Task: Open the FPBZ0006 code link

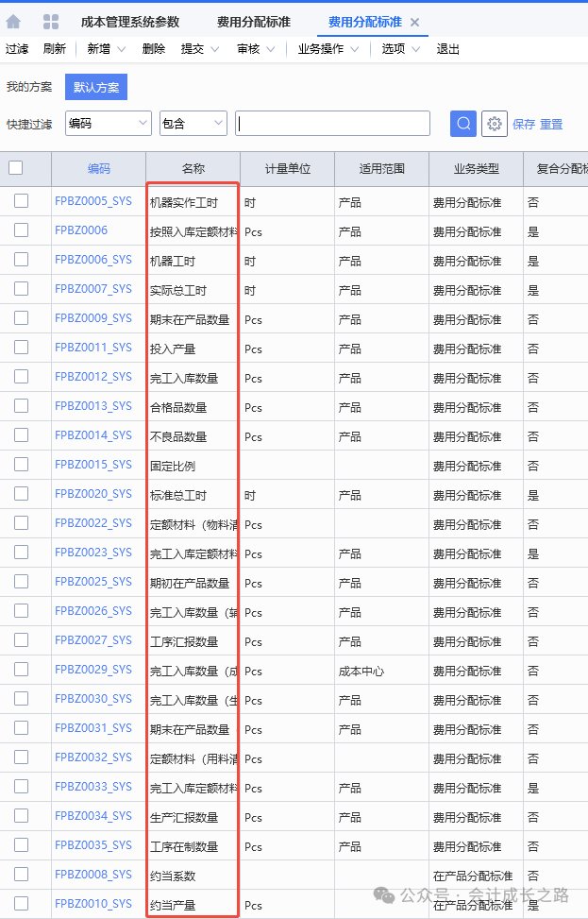Action: (81, 230)
